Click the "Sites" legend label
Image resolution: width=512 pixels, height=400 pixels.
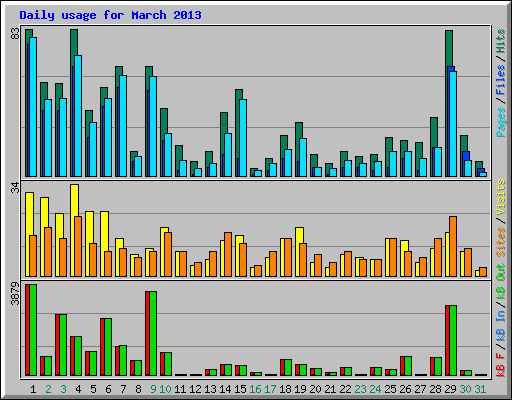point(501,242)
